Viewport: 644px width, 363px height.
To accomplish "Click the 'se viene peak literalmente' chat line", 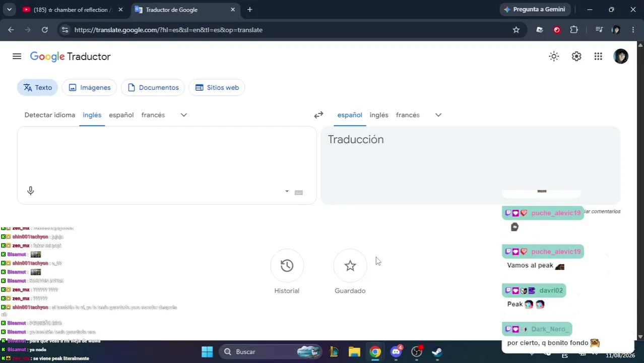I will coord(60,358).
